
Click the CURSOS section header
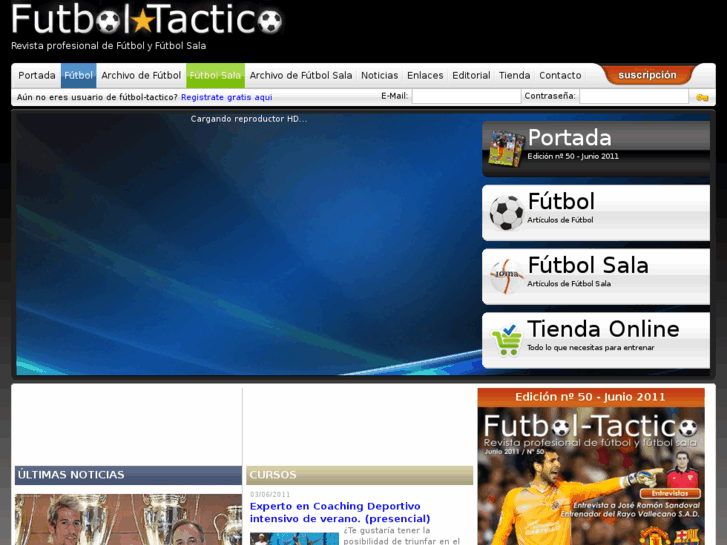click(359, 475)
